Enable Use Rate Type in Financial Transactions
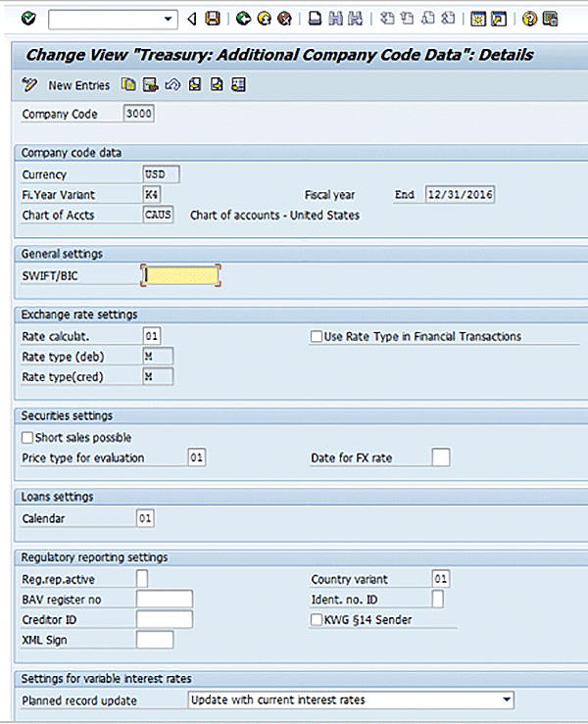The width and height of the screenshot is (588, 724). tap(317, 337)
